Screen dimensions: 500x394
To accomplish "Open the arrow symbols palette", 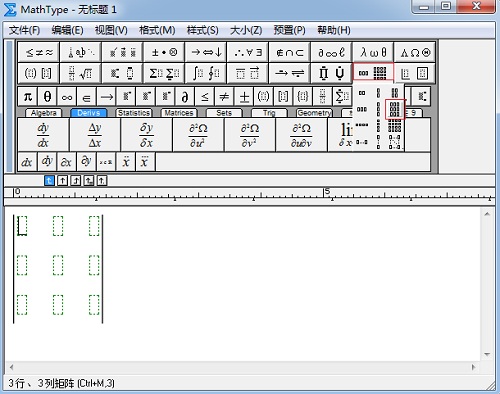I will pyautogui.click(x=206, y=52).
